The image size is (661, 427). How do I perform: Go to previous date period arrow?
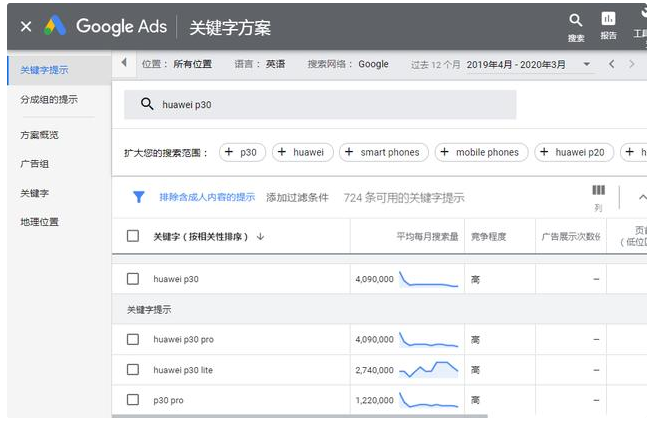point(612,64)
